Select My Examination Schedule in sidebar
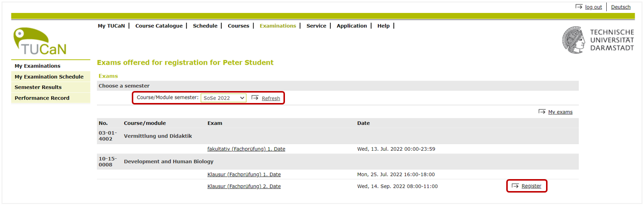 pyautogui.click(x=51, y=77)
